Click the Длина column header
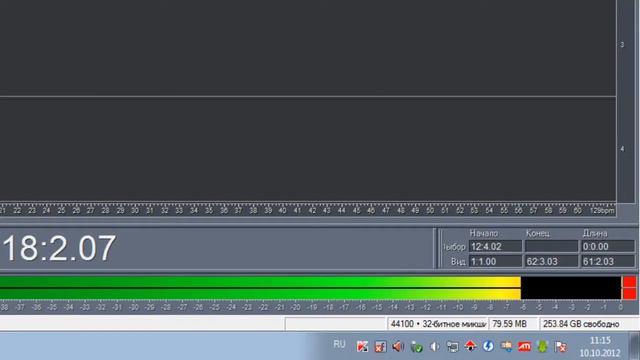The image size is (640, 360). point(595,233)
